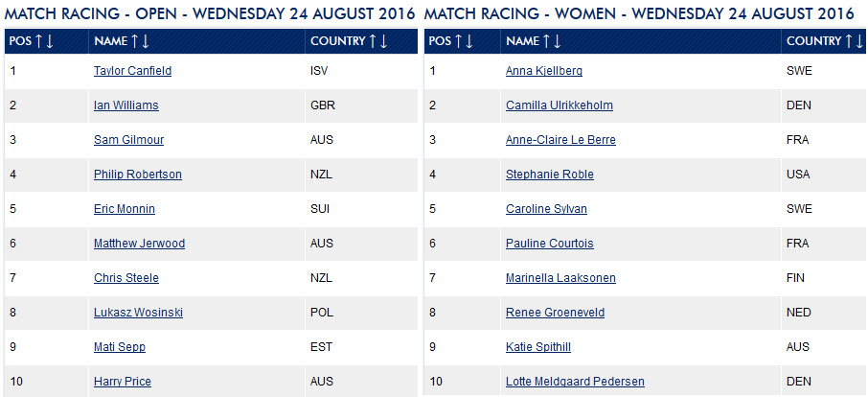Sort Open table COUNTRY column ascending arrow
This screenshot has height=397, width=868.
tap(373, 41)
